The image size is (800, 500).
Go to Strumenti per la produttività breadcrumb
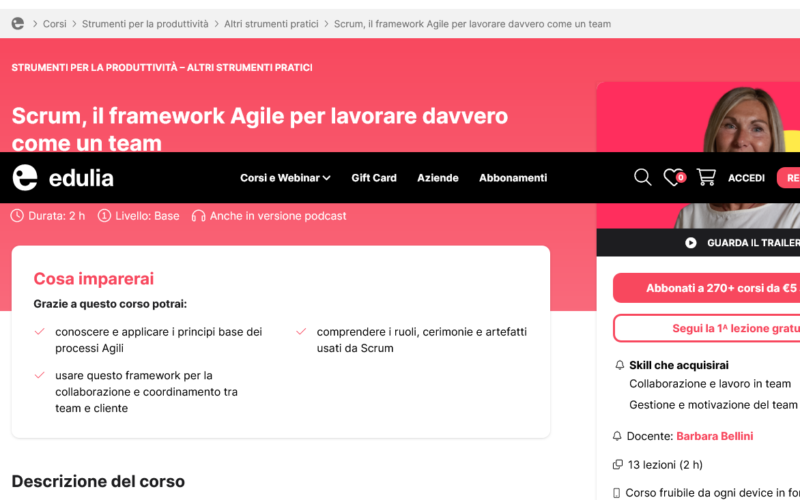click(x=145, y=24)
